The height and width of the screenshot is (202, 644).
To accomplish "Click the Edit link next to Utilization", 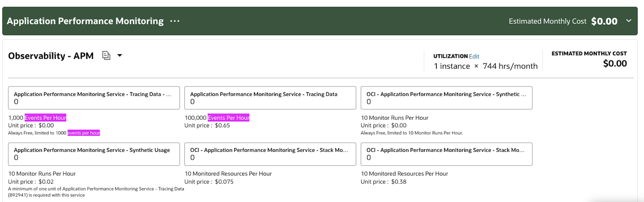I will [474, 56].
